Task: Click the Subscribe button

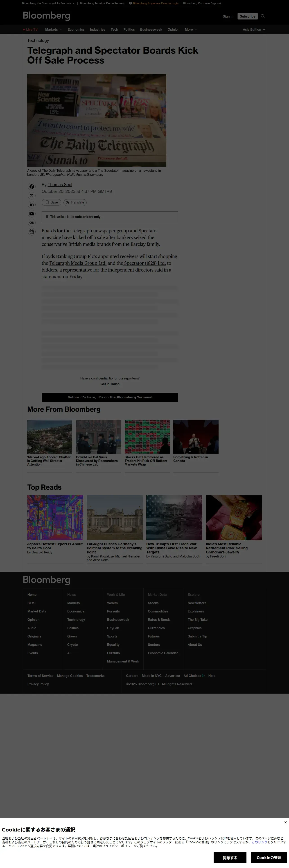Action: coord(248,16)
